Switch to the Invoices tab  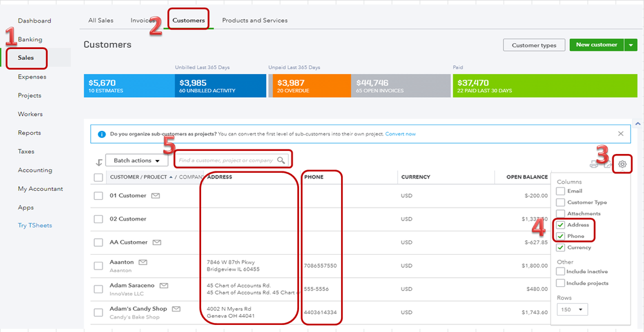[x=142, y=20]
